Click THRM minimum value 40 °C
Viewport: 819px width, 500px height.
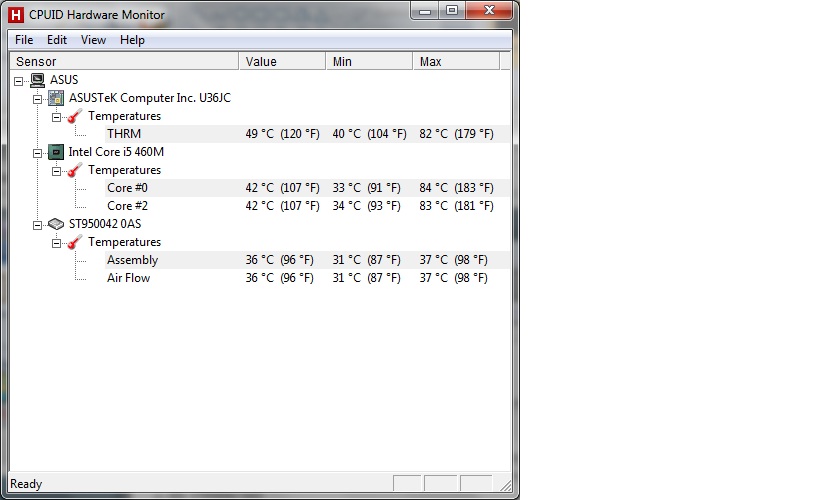369,134
